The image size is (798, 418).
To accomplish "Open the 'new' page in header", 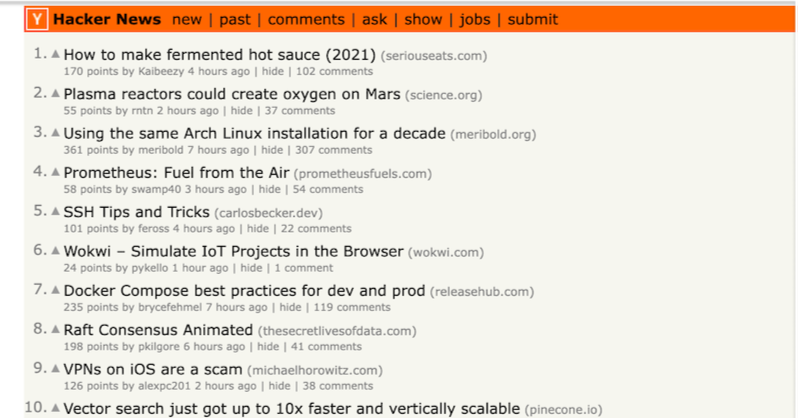I will 186,19.
